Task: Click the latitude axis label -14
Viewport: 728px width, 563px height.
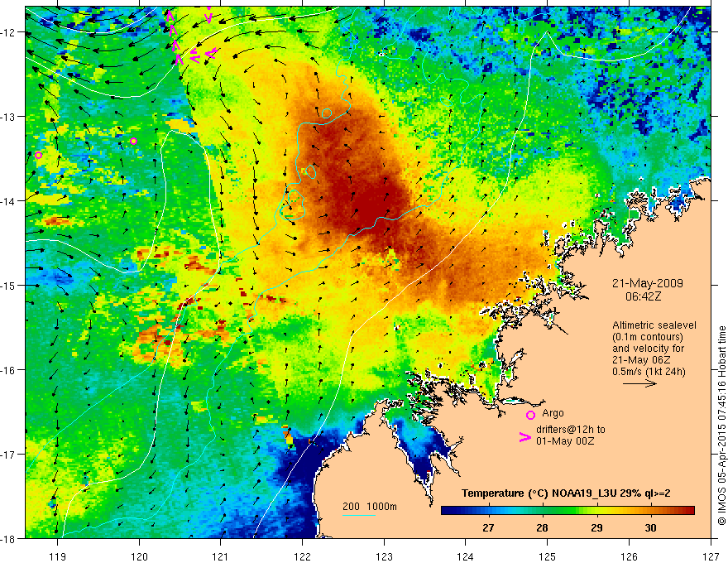Action: [x=9, y=201]
